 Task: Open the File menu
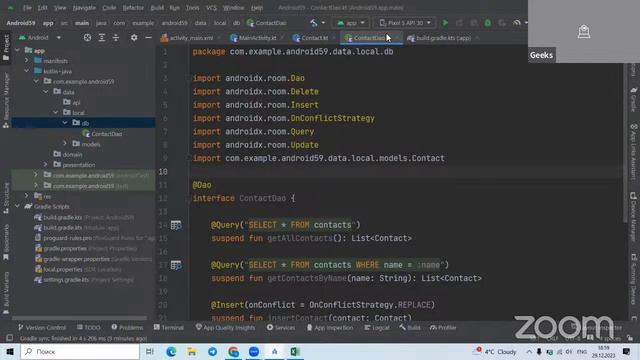point(27,8)
